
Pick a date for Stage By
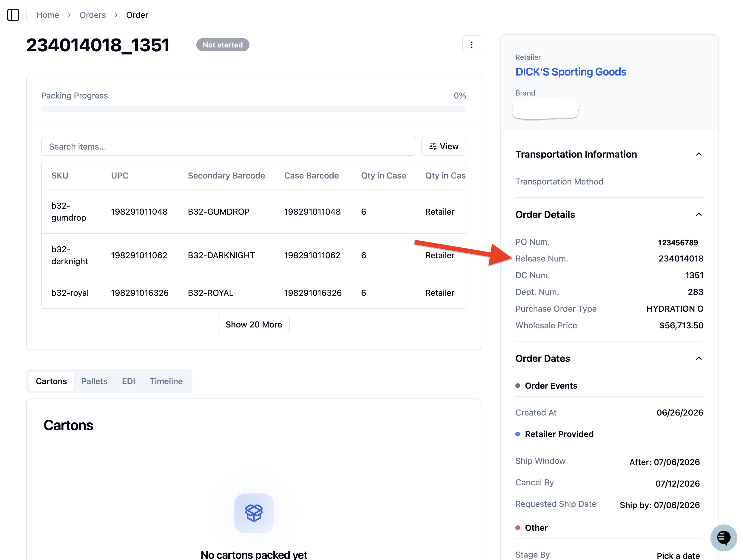pos(678,555)
